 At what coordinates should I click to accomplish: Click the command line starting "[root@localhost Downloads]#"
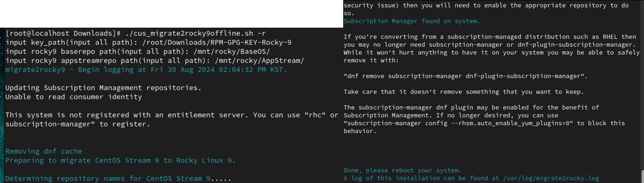pyautogui.click(x=136, y=33)
